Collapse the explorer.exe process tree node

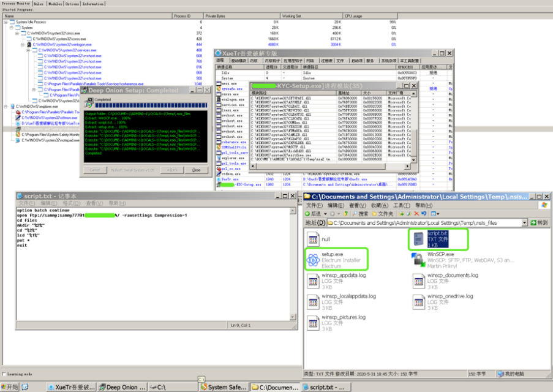click(x=6, y=107)
